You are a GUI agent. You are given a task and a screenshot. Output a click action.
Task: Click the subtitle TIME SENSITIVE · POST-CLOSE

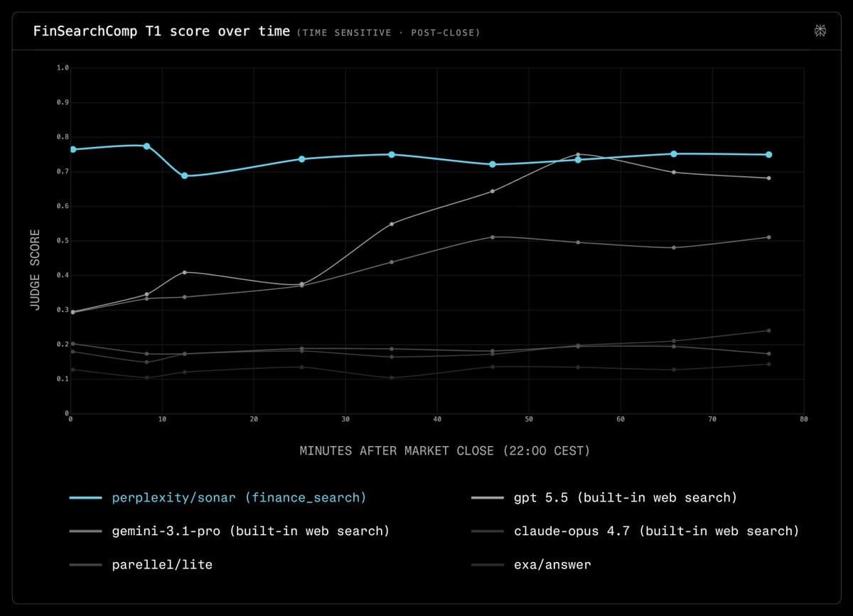pos(389,33)
